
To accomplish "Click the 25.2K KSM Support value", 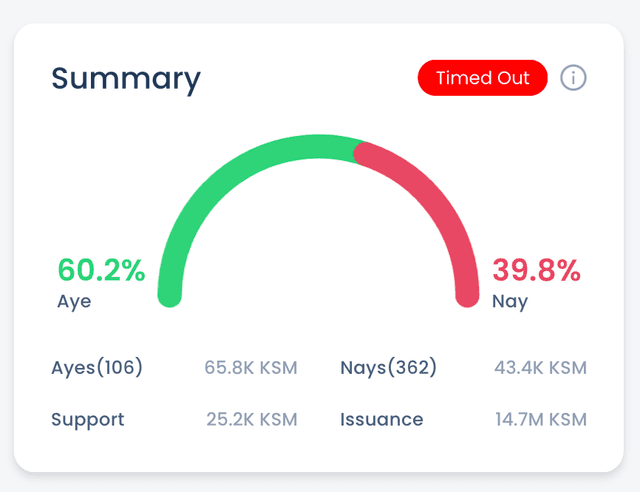I will pyautogui.click(x=251, y=419).
